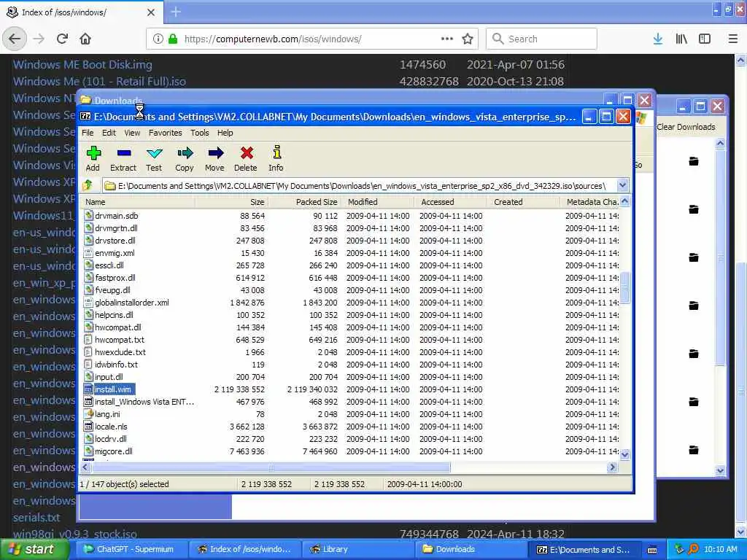This screenshot has width=747, height=560.
Task: Click the up-folder icon beside the path bar
Action: click(x=88, y=185)
